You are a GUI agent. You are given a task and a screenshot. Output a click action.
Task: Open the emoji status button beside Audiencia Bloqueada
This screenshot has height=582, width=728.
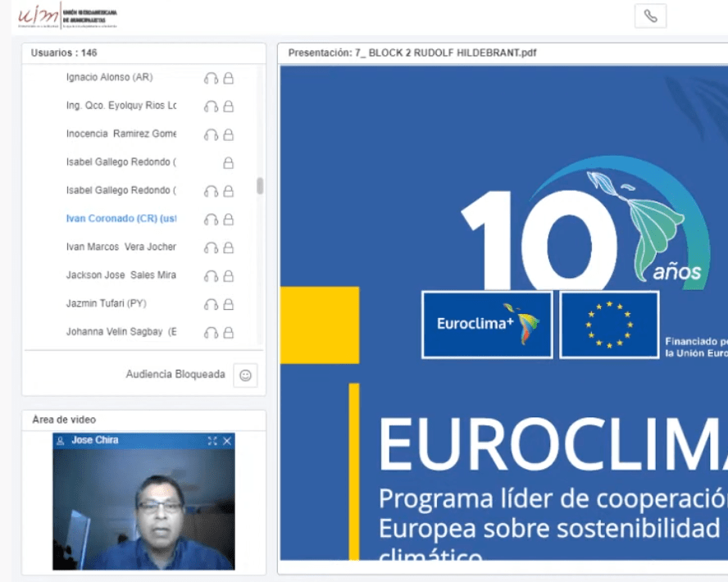[x=245, y=375]
